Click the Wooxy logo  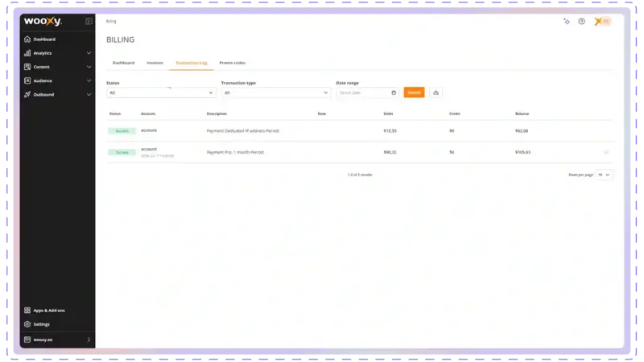pos(43,21)
